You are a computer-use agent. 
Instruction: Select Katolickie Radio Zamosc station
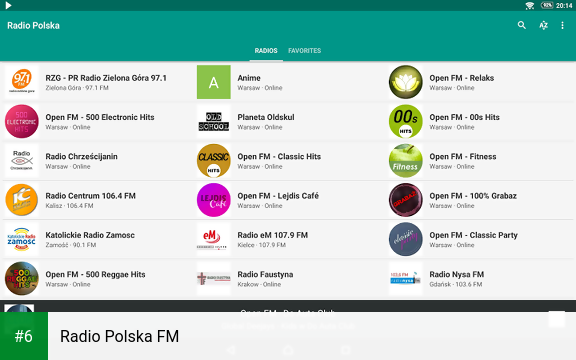[x=90, y=235]
